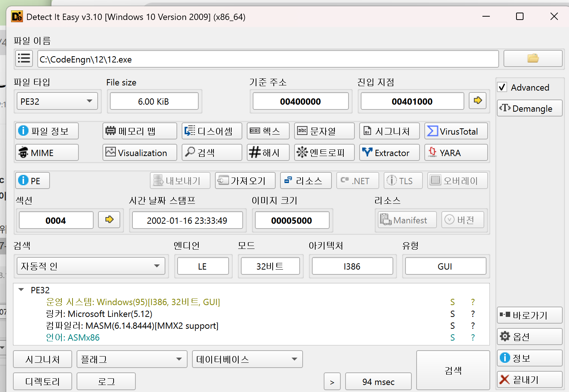Open the 데이터베이스 database dropdown
This screenshot has height=392, width=569.
tap(248, 359)
